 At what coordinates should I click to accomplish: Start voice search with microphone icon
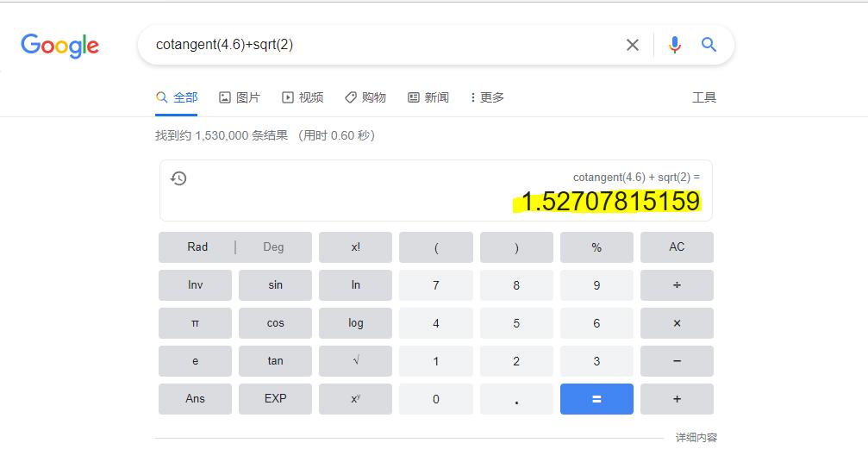(675, 45)
